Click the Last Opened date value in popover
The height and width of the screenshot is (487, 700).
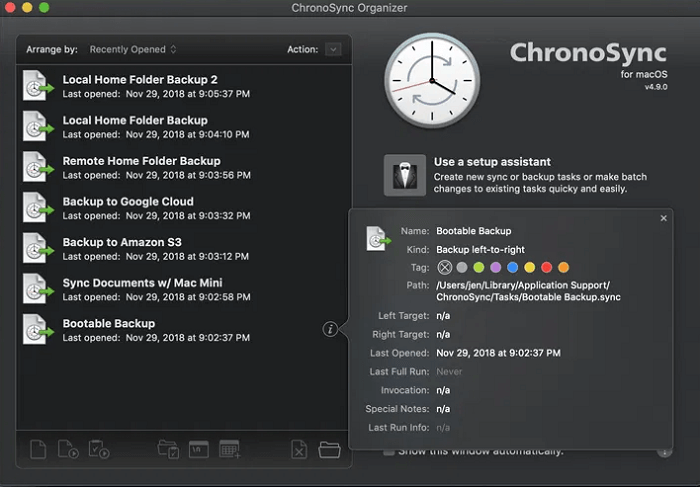click(x=498, y=353)
